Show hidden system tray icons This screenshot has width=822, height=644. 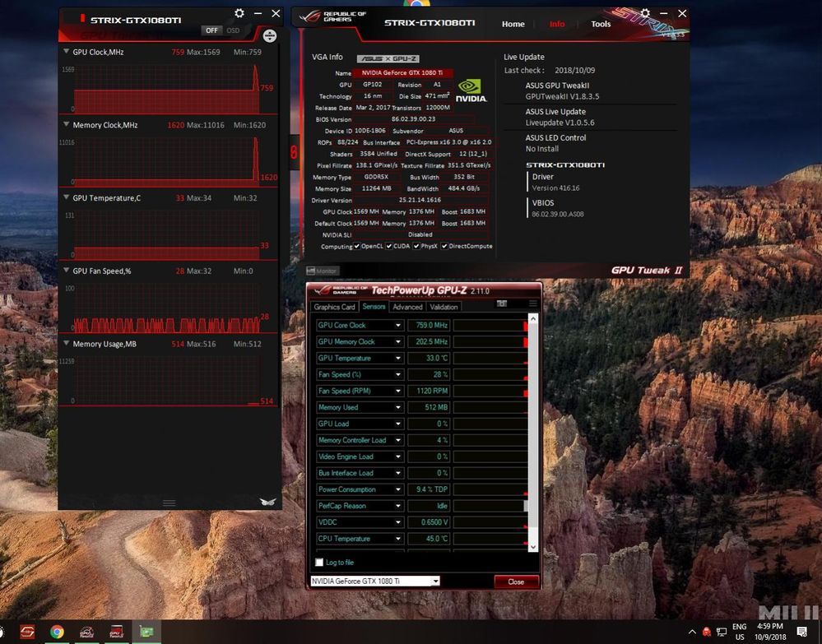tap(692, 632)
